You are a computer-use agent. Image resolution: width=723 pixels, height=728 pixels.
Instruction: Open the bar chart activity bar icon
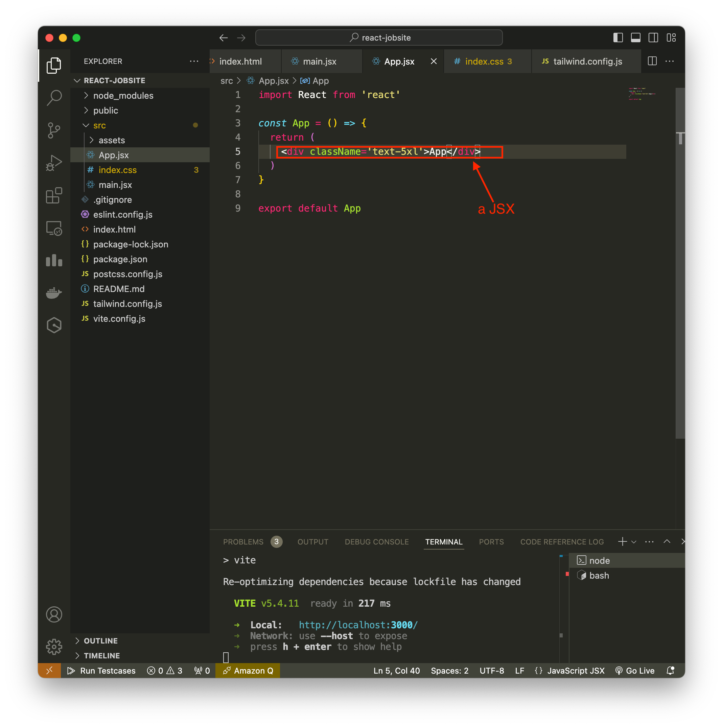(x=54, y=260)
